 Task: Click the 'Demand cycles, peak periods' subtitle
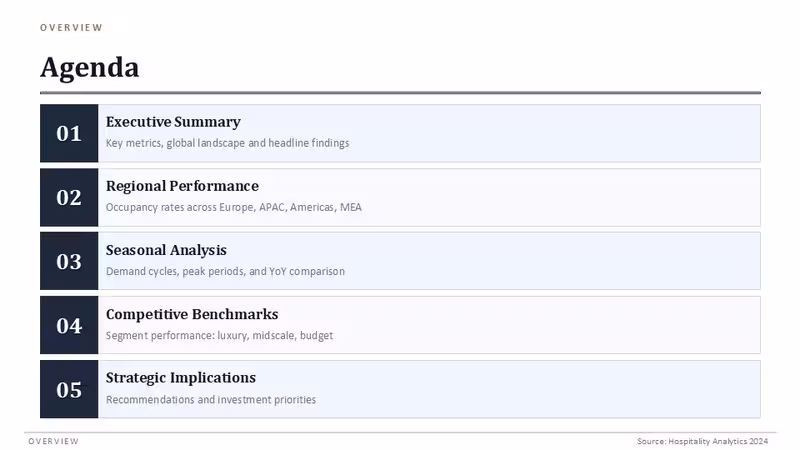[x=225, y=271]
